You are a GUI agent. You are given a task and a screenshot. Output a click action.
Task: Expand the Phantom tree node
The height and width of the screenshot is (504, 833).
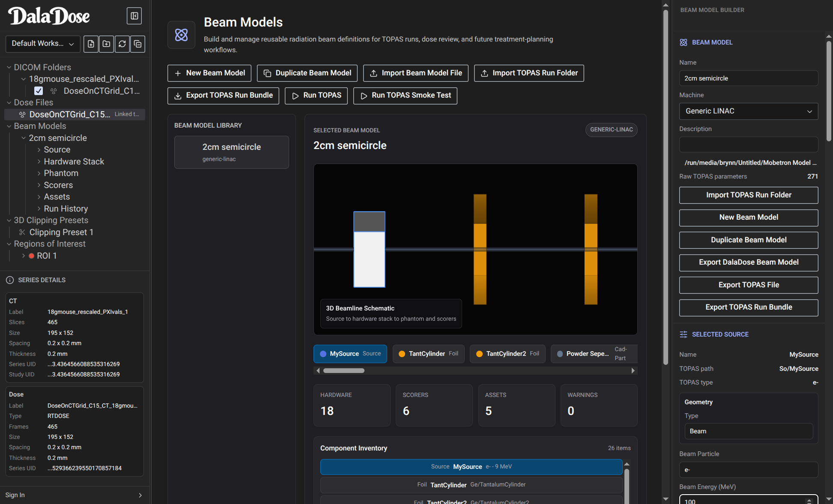[x=39, y=173]
